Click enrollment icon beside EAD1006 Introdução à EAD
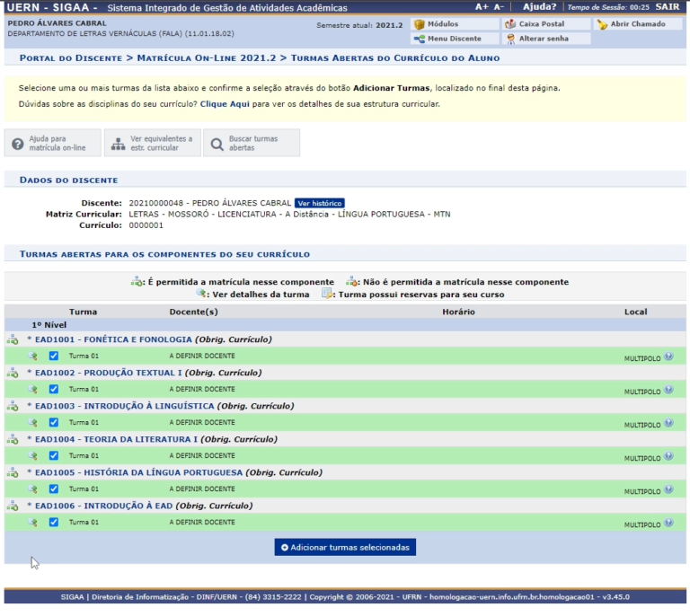The width and height of the screenshot is (690, 616). coord(13,506)
